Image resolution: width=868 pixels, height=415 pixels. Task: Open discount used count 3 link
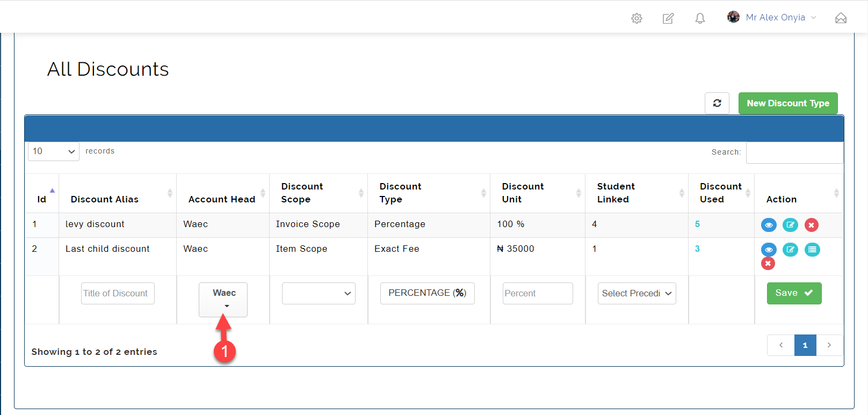point(697,249)
